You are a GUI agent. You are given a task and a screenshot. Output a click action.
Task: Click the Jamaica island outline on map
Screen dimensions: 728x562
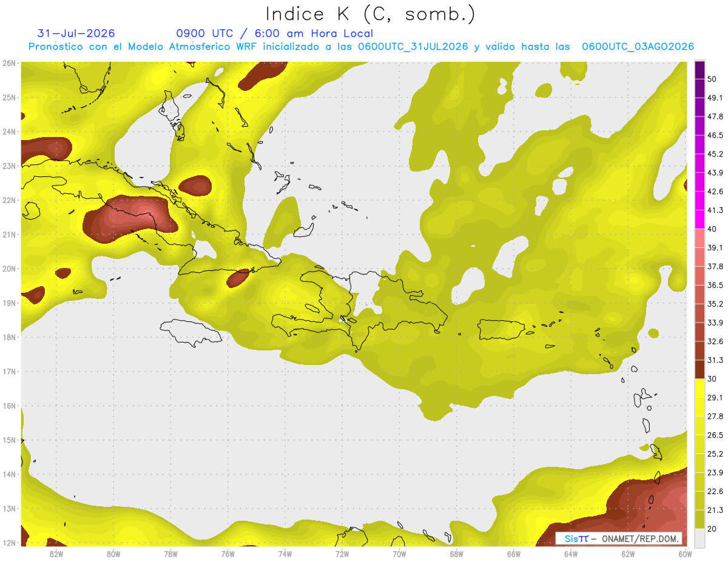pyautogui.click(x=190, y=333)
